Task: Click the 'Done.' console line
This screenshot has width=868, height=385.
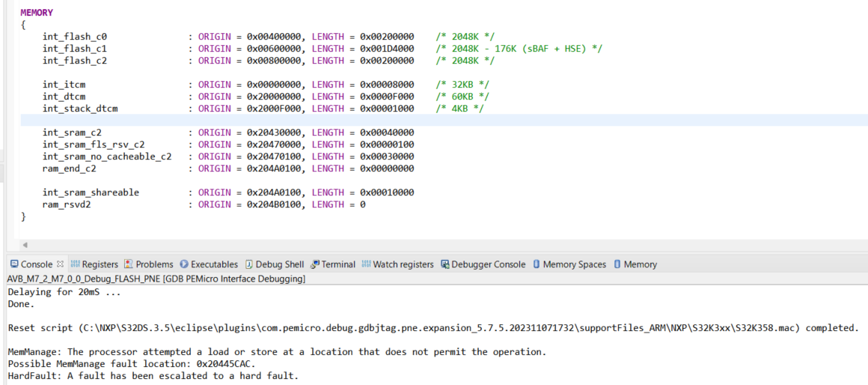Action: (21, 304)
